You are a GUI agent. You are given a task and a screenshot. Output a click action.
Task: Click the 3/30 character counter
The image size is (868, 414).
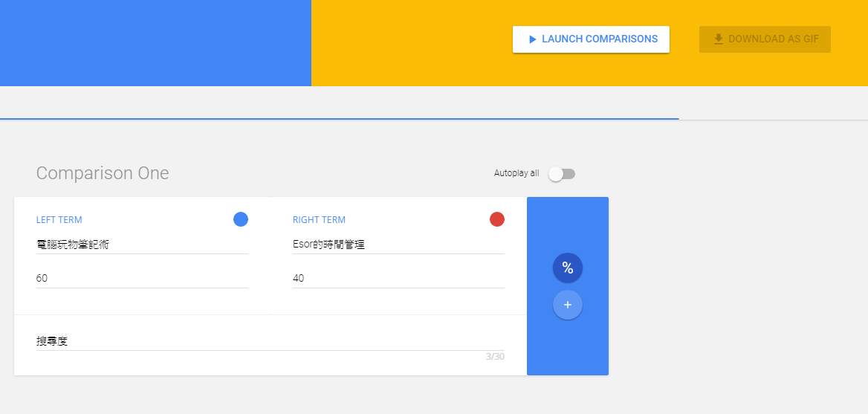tap(495, 357)
